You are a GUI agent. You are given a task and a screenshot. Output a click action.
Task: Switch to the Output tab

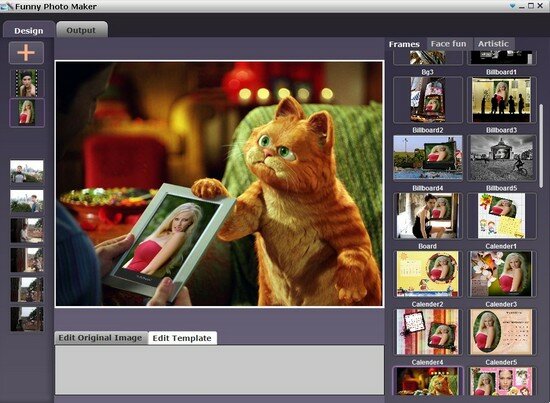pos(81,30)
